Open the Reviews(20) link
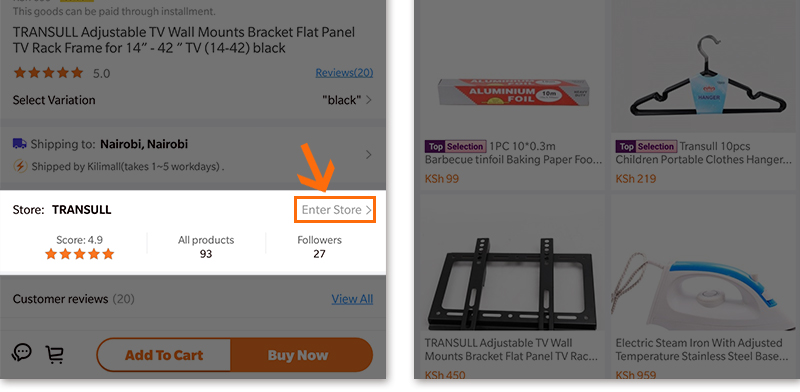The height and width of the screenshot is (392, 800). tap(344, 73)
